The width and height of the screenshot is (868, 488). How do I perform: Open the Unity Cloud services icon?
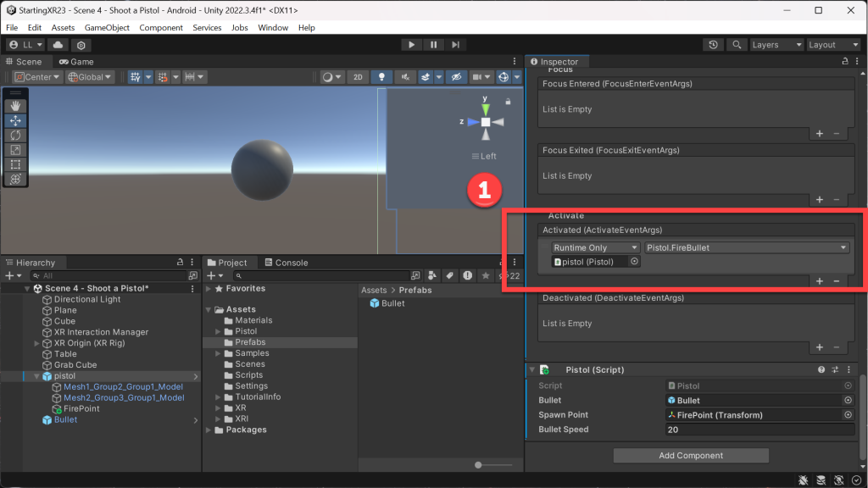(58, 45)
